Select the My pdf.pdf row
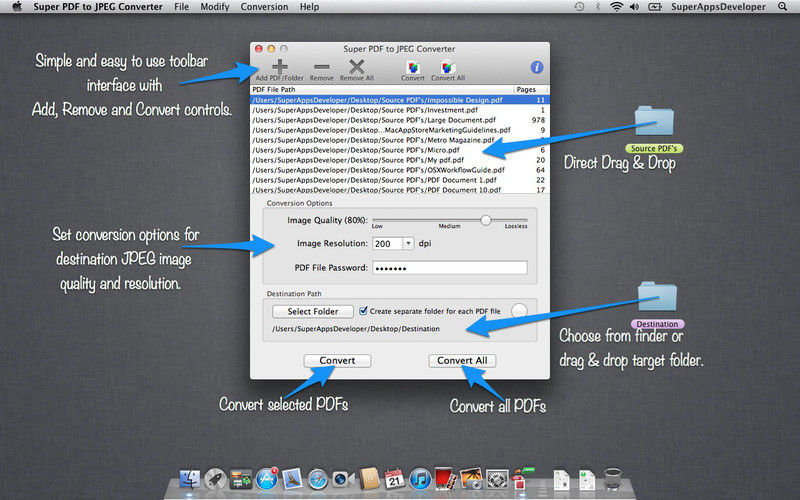Image resolution: width=800 pixels, height=500 pixels. [399, 160]
